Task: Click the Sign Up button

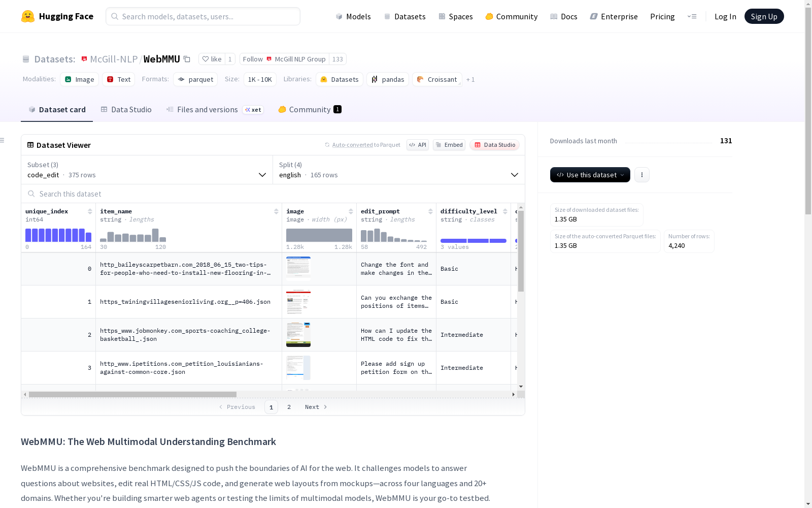Action: [x=764, y=16]
